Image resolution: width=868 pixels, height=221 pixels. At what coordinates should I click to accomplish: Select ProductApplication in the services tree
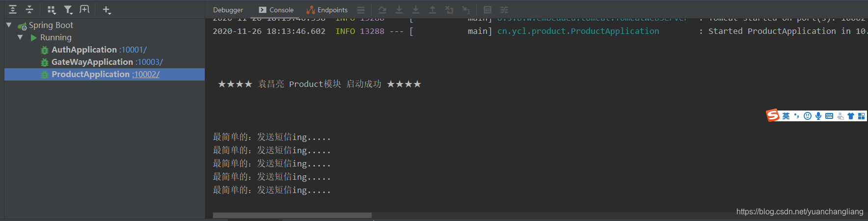pos(90,74)
